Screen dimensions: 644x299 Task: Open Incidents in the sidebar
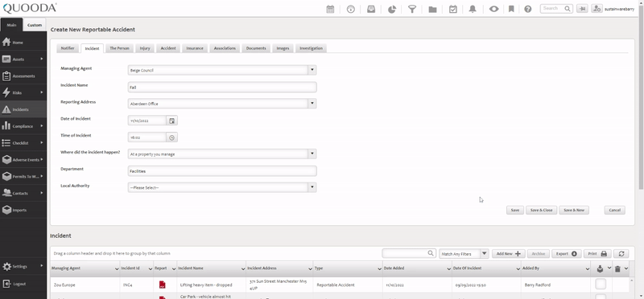click(x=23, y=109)
